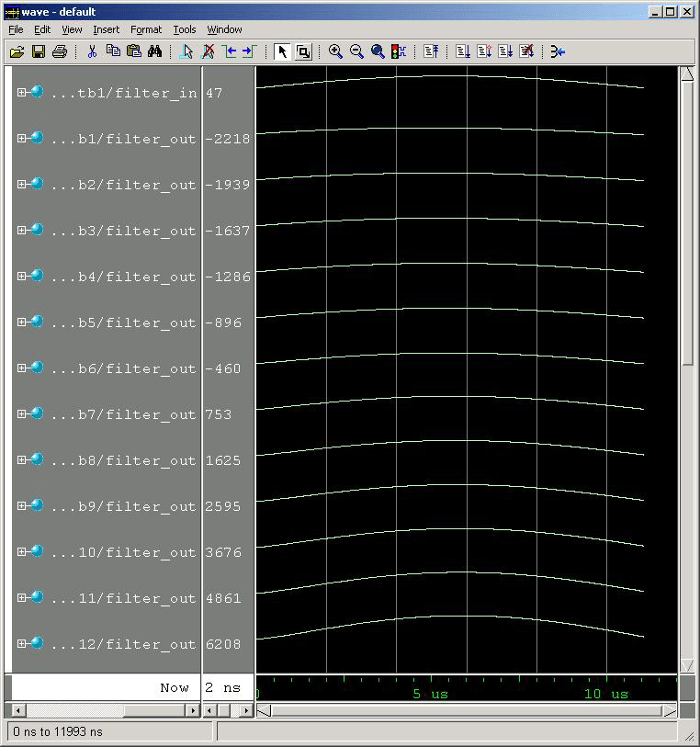Image resolution: width=700 pixels, height=747 pixels.
Task: Delete the active cursor
Action: 208,51
